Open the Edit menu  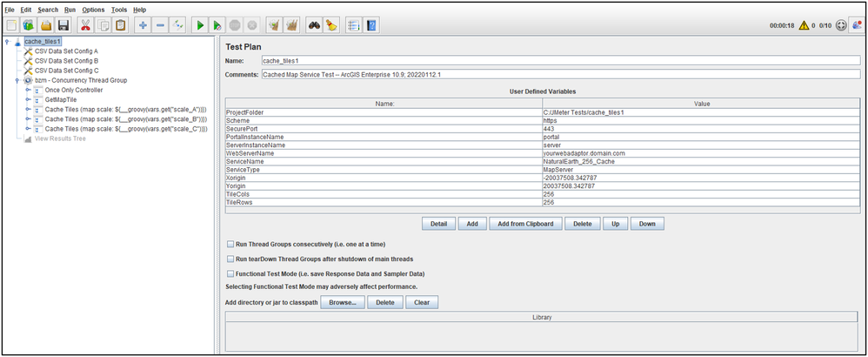pyautogui.click(x=26, y=10)
